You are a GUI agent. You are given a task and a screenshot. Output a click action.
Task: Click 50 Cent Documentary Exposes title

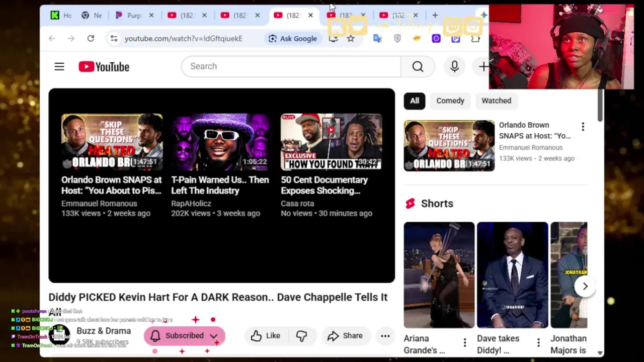tap(324, 185)
